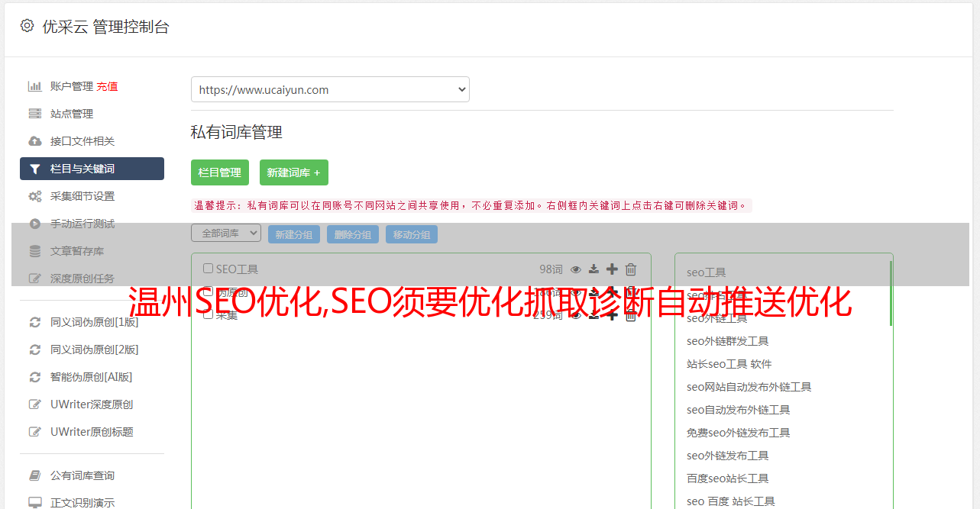Click the database icon for 文章暂存库
Screen dimensions: 980x509
pos(34,251)
